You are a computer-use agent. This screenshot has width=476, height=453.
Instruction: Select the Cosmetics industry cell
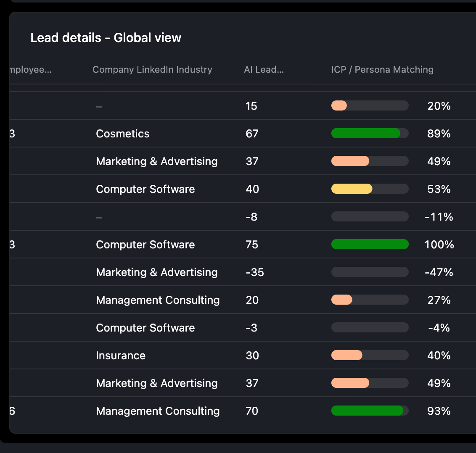click(x=123, y=134)
